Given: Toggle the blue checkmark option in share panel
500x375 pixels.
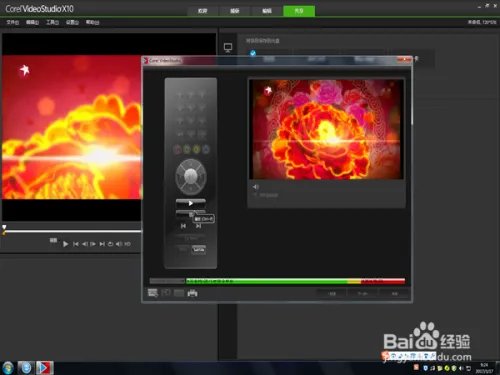Looking at the screenshot, I should [x=253, y=53].
